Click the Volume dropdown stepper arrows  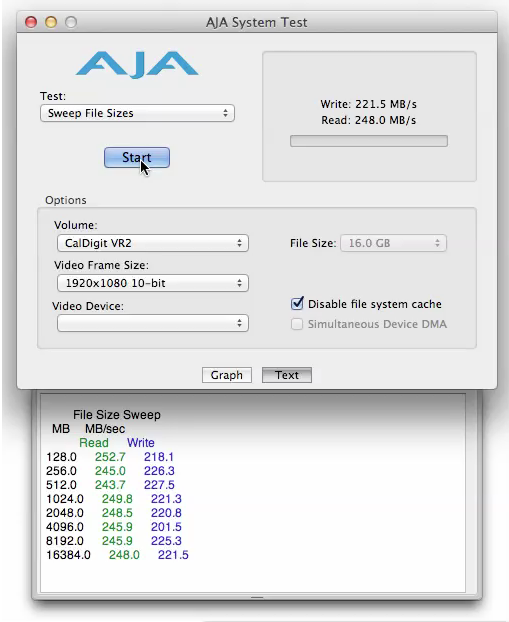pyautogui.click(x=239, y=243)
